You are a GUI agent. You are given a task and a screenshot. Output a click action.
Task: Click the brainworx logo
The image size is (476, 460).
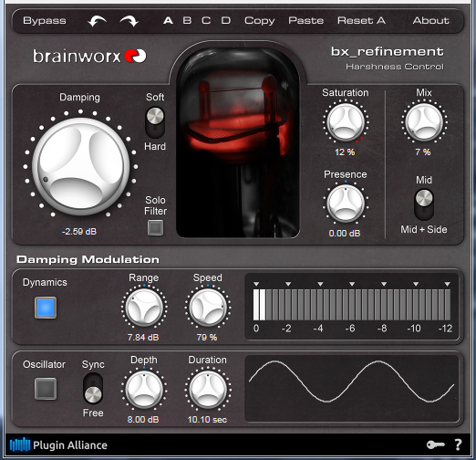click(89, 56)
